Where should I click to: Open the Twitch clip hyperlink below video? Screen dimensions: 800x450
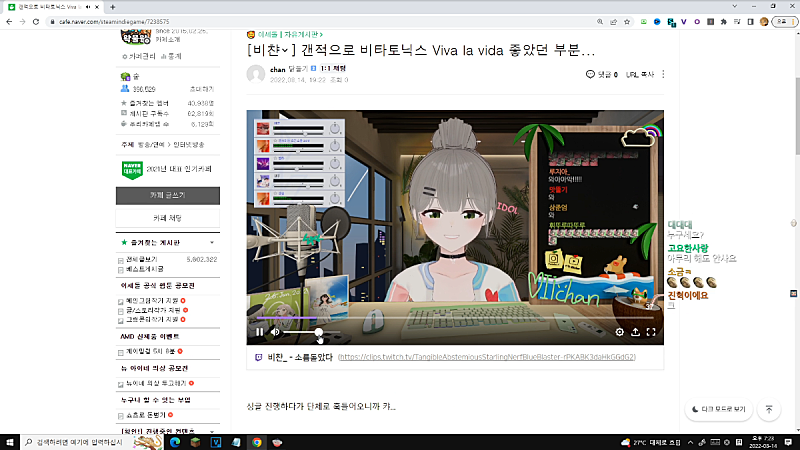tap(487, 357)
